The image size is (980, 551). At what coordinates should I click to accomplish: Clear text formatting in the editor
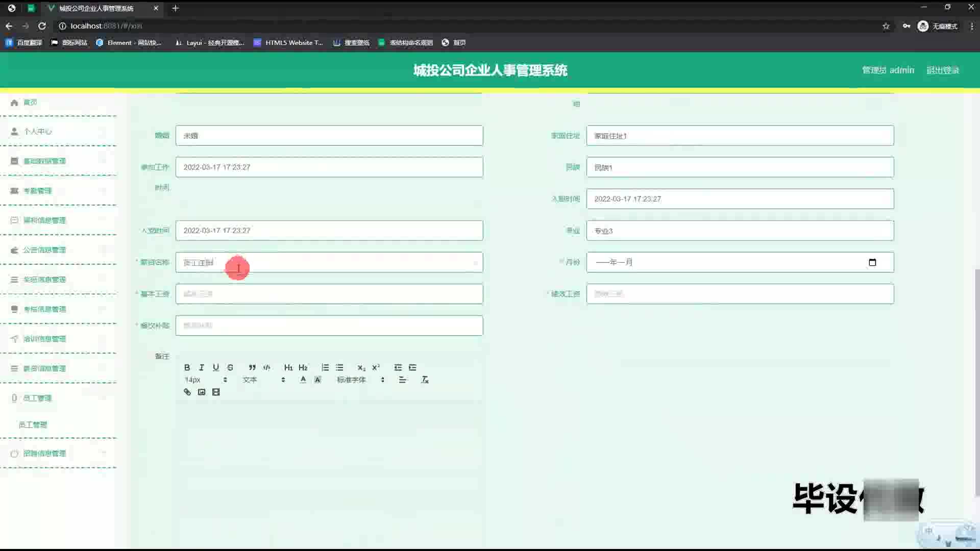[425, 380]
